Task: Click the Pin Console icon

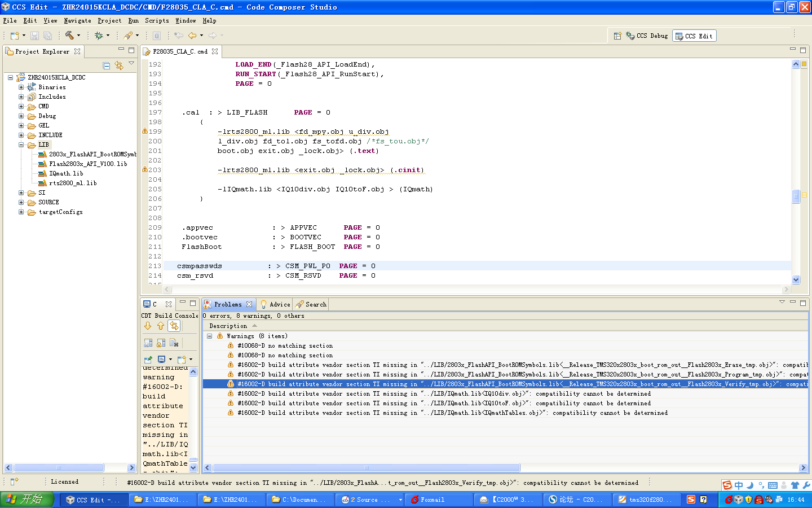Action: tap(148, 359)
